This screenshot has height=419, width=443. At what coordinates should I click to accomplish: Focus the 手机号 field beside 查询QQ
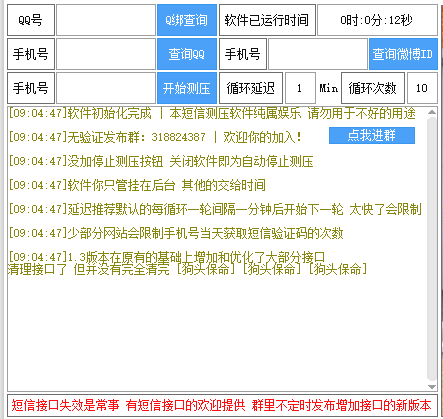pos(106,54)
